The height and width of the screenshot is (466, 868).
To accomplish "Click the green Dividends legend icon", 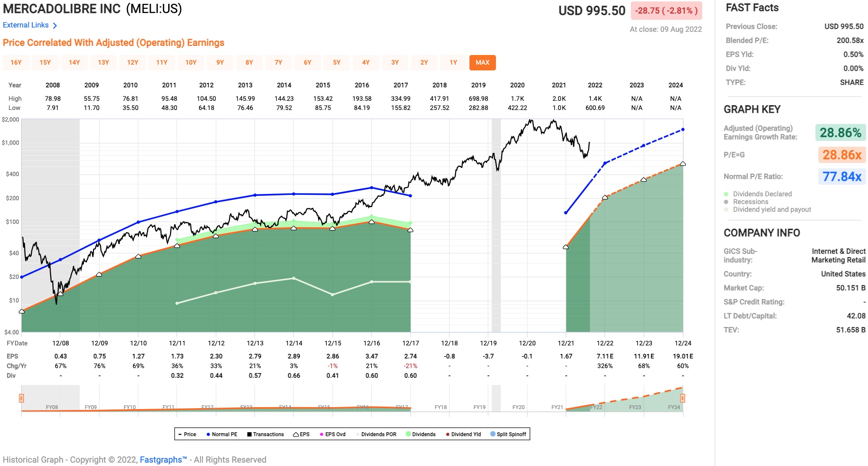I will pyautogui.click(x=408, y=434).
